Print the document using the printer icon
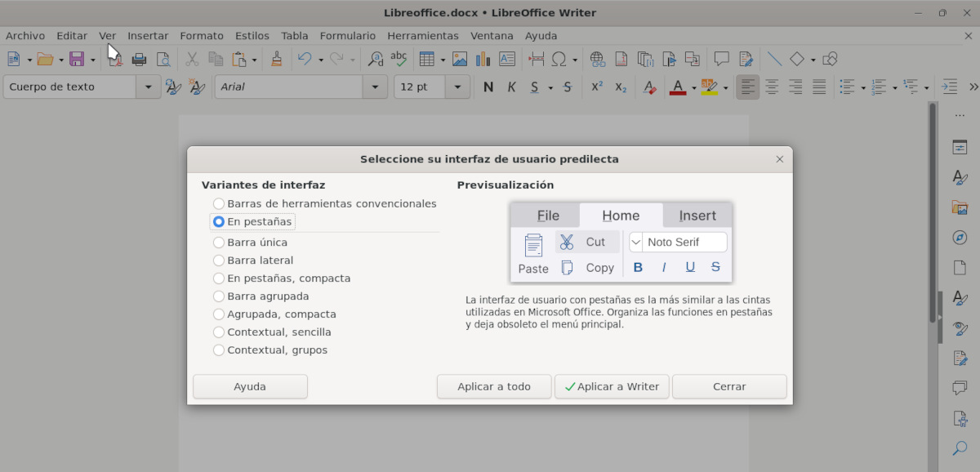The width and height of the screenshot is (980, 472). [x=140, y=59]
